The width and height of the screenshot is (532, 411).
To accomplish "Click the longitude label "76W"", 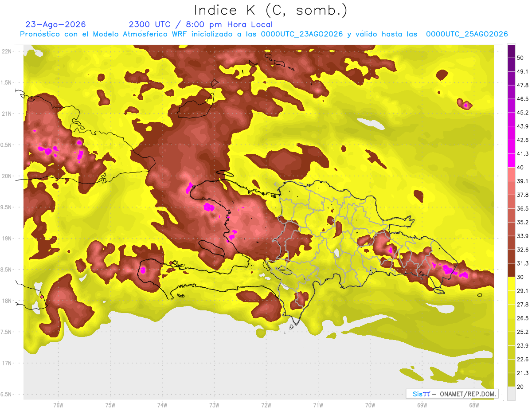I will click(58, 405).
